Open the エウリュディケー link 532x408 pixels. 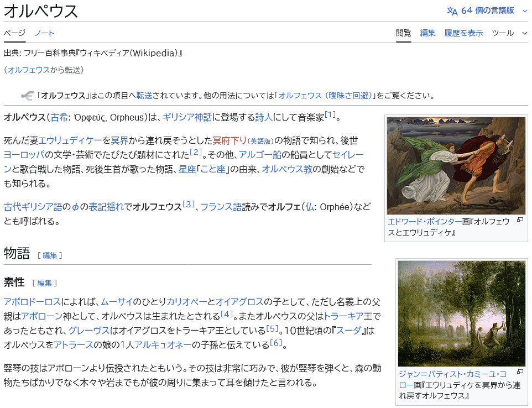click(x=70, y=140)
